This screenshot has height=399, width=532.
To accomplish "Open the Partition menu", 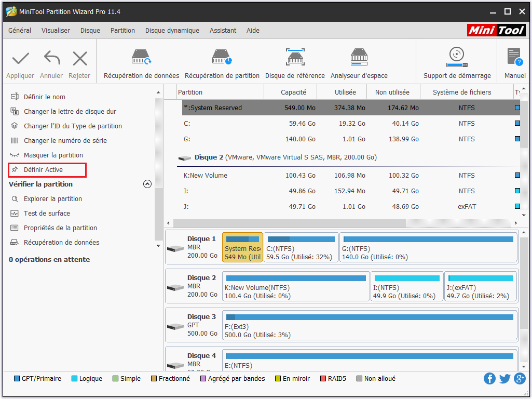I will pyautogui.click(x=122, y=31).
